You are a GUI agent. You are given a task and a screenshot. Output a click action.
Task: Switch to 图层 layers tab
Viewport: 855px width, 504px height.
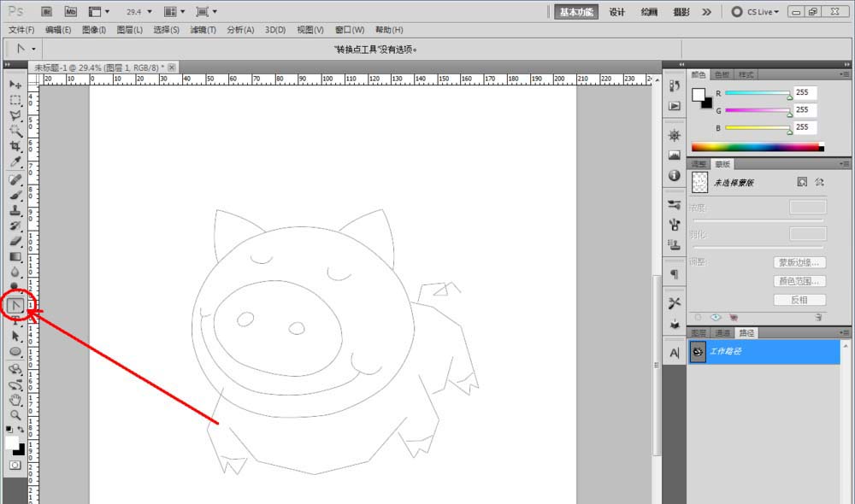(x=699, y=333)
